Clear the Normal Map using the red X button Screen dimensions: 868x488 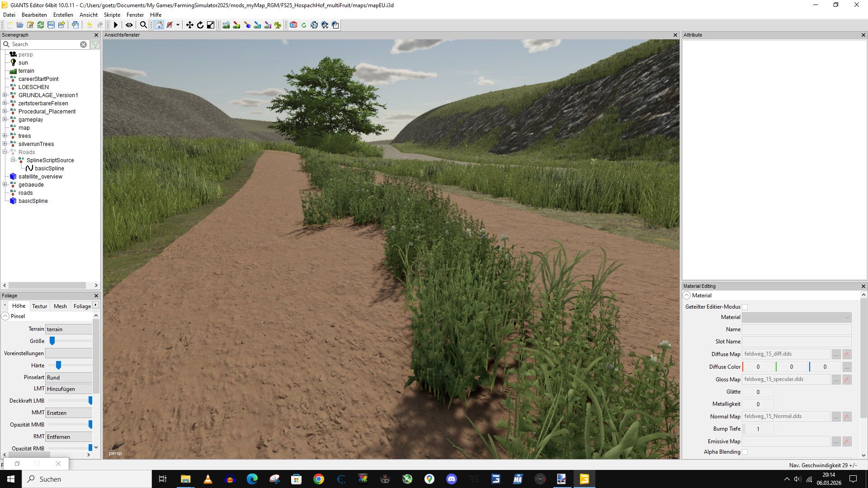[846, 416]
